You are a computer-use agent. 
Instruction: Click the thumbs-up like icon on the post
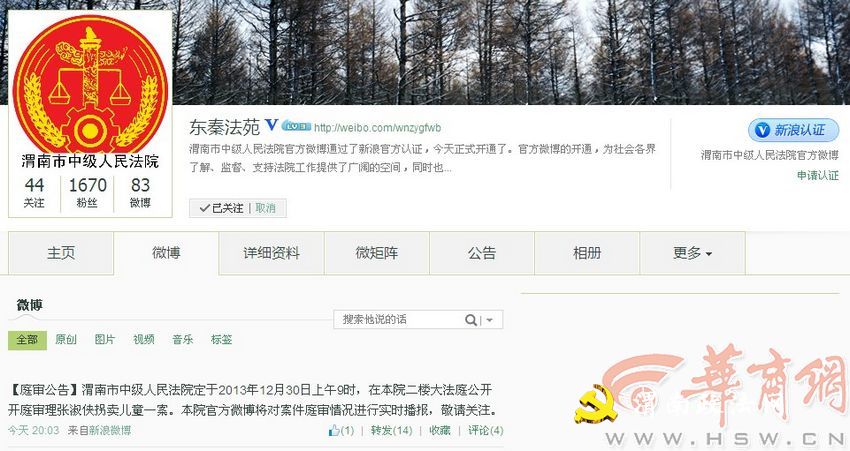334,430
